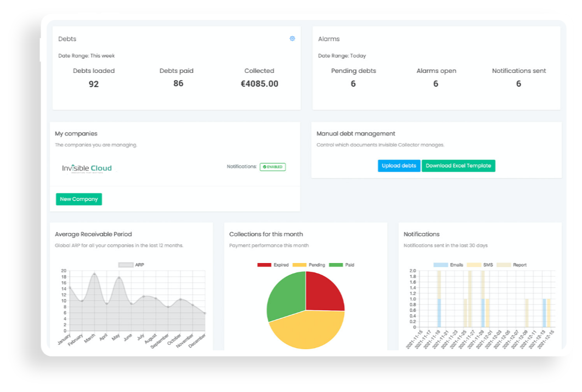This screenshot has width=582, height=392.
Task: Toggle the Emails legend in Notifications chart
Action: (448, 265)
